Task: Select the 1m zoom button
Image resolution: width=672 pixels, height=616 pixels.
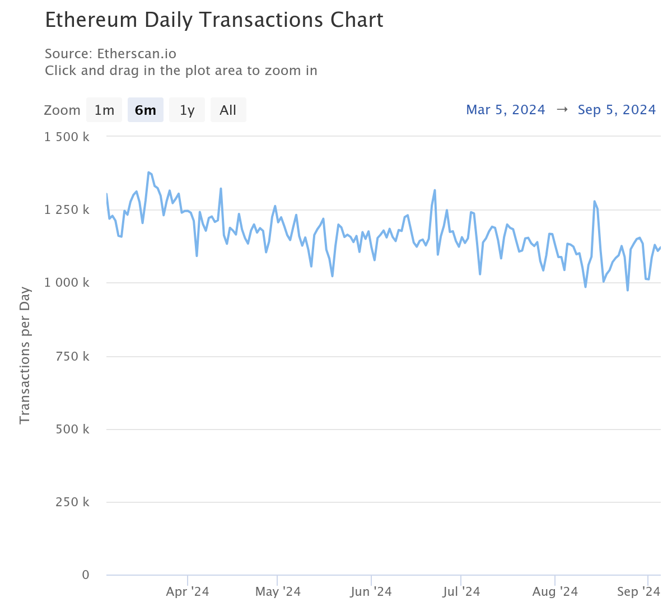Action: (x=104, y=110)
